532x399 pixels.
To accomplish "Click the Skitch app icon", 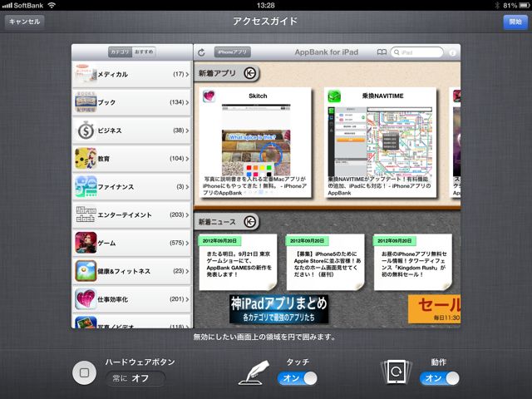I will pyautogui.click(x=209, y=96).
